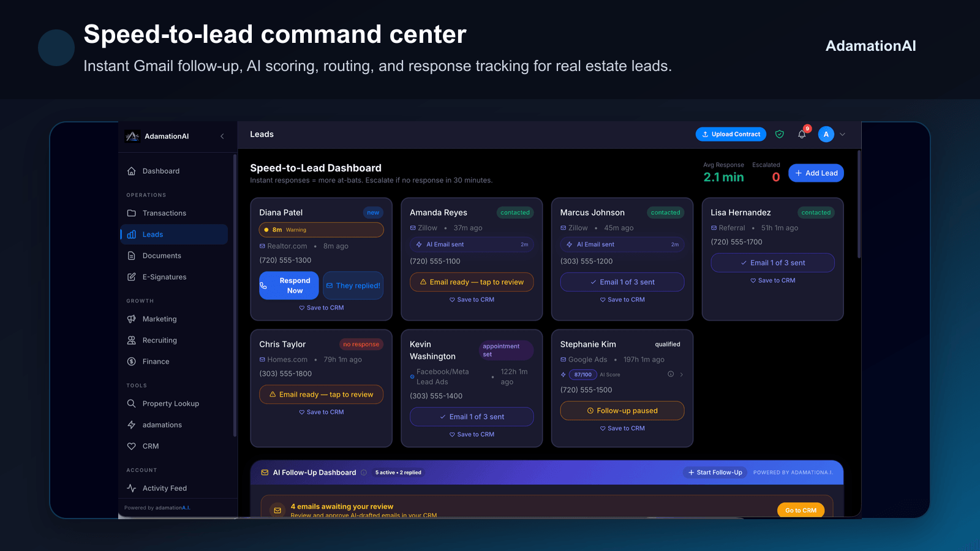Click the 5 active 2 replied badge
This screenshot has height=551, width=980.
point(398,473)
